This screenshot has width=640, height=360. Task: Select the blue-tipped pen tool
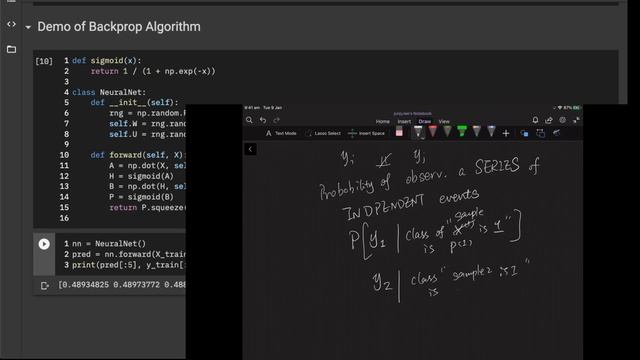pyautogui.click(x=491, y=132)
